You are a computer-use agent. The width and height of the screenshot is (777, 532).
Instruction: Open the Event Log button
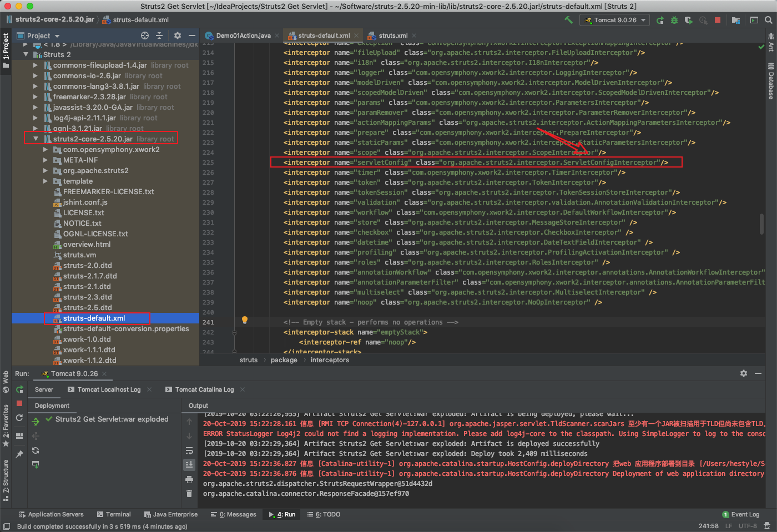(x=741, y=514)
